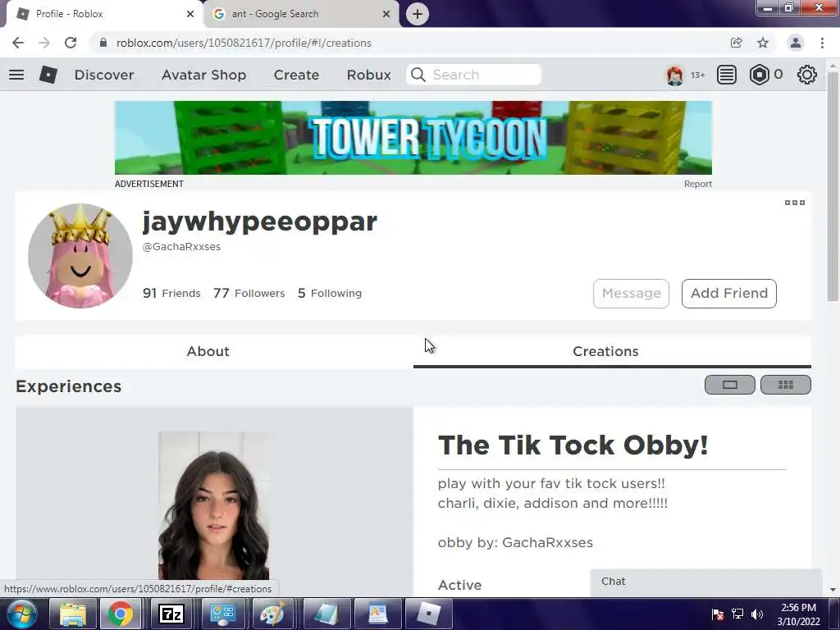Open the Robux balance icon

click(x=759, y=75)
